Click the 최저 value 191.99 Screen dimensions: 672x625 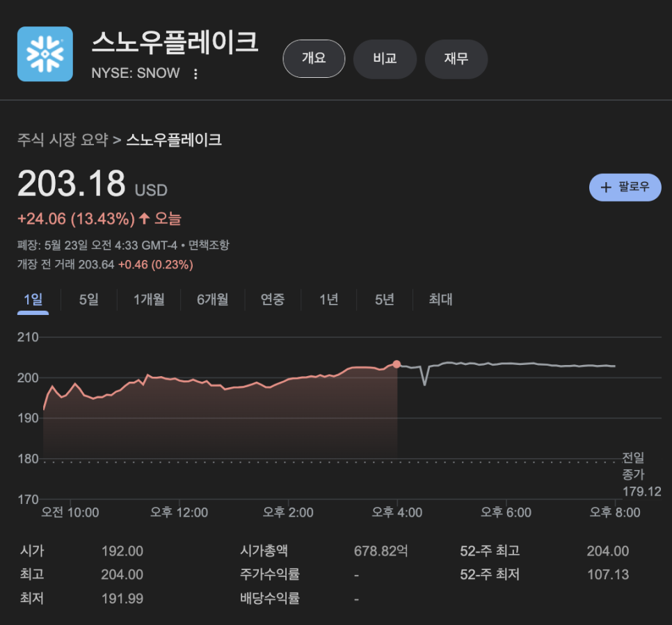[x=122, y=599]
